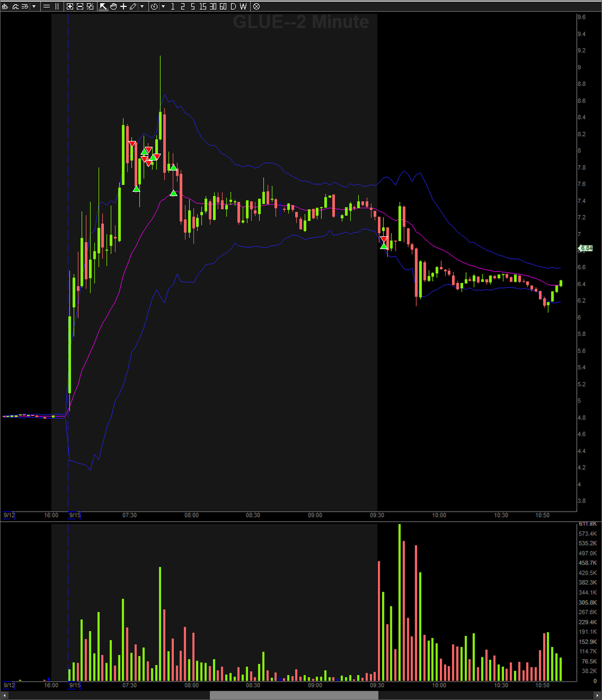Switch to Daily timeframe D
602x700 pixels.
233,6
